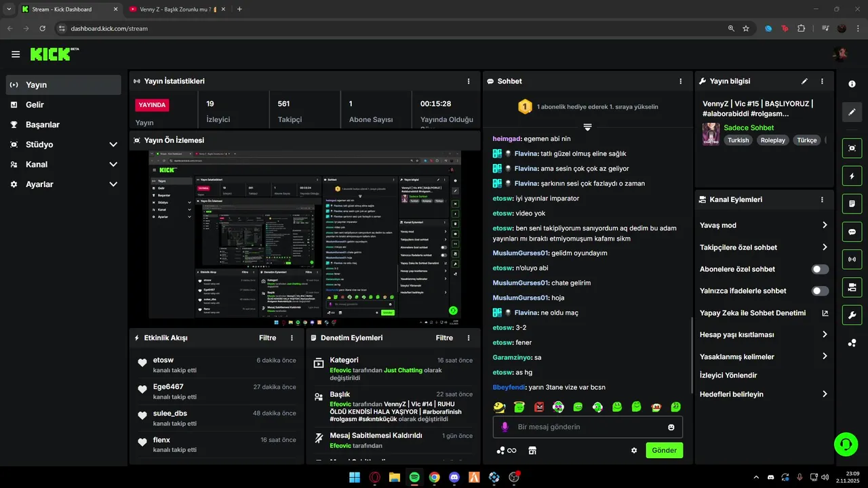Switch to the Venny Z browser tab
This screenshot has height=488, width=868.
[176, 9]
